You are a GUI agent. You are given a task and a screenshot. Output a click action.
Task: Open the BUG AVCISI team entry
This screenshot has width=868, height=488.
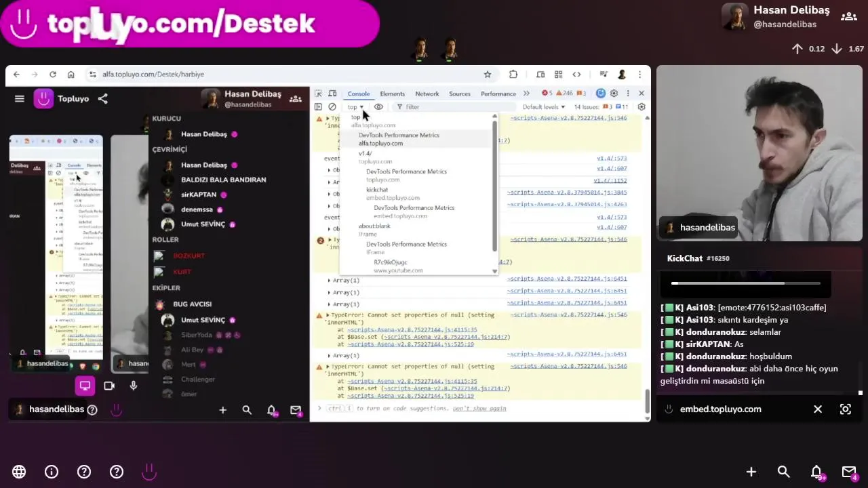click(192, 304)
